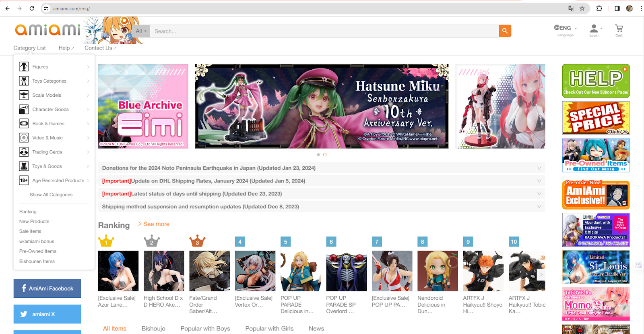The image size is (644, 334).
Task: Expand the Trading Cards submenu arrow
Action: pos(88,152)
